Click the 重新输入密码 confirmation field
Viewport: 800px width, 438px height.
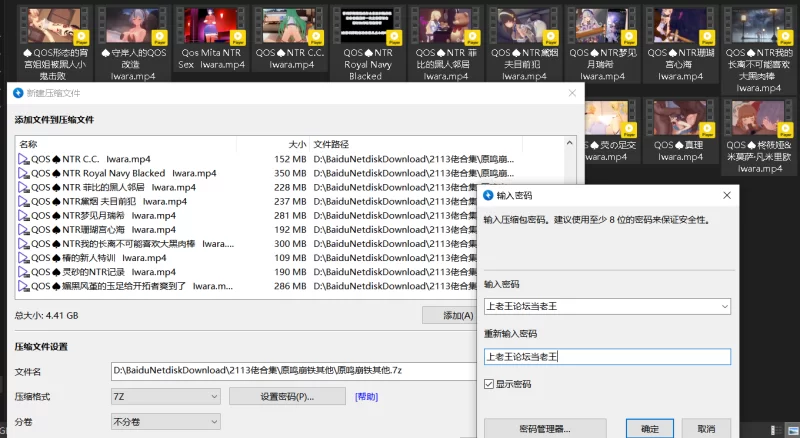607,356
